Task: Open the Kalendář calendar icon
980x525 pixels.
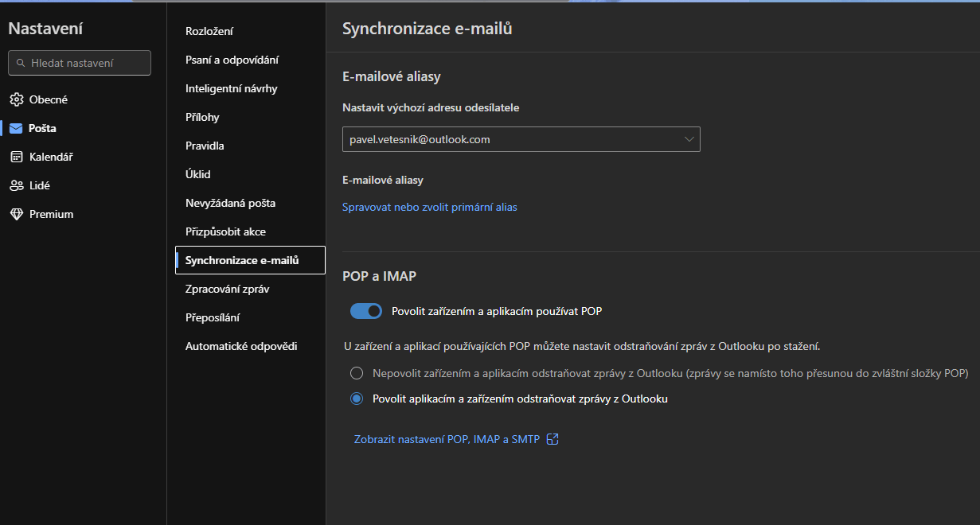Action: click(17, 157)
